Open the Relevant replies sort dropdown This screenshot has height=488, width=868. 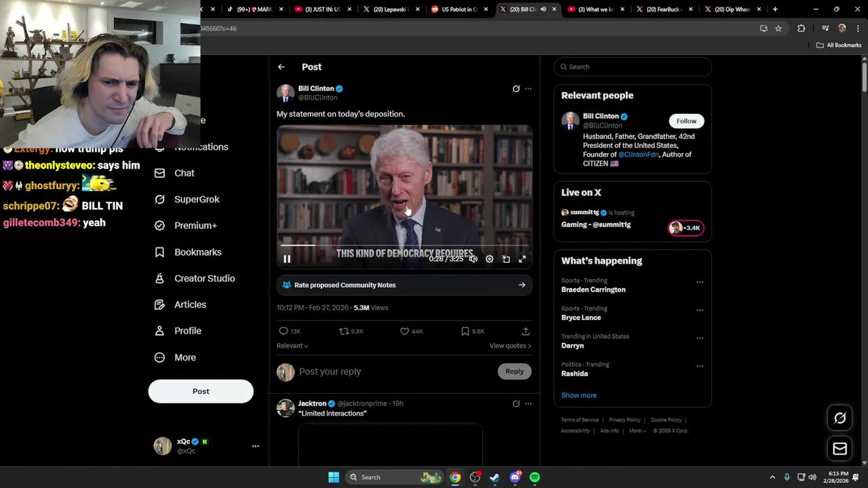click(292, 346)
